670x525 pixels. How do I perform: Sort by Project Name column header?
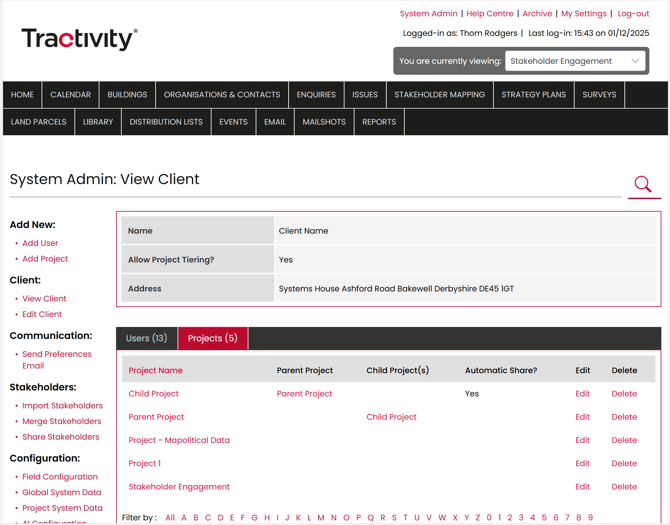155,371
